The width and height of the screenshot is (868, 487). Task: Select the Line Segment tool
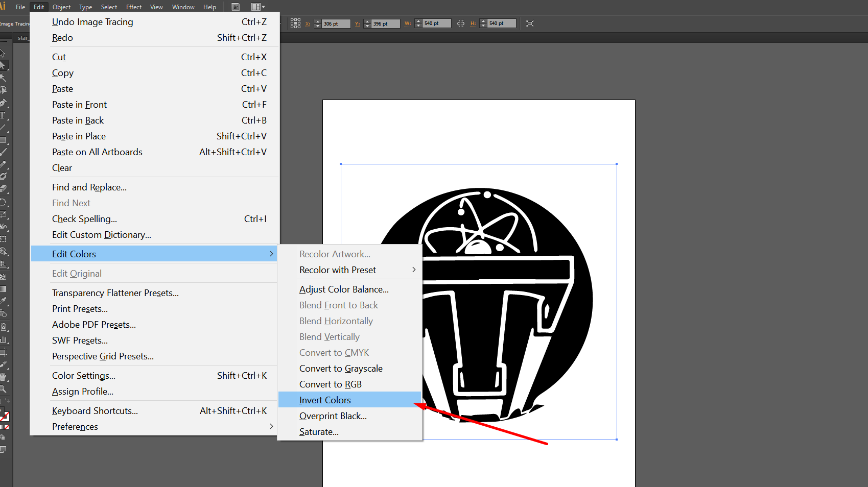[x=3, y=128]
